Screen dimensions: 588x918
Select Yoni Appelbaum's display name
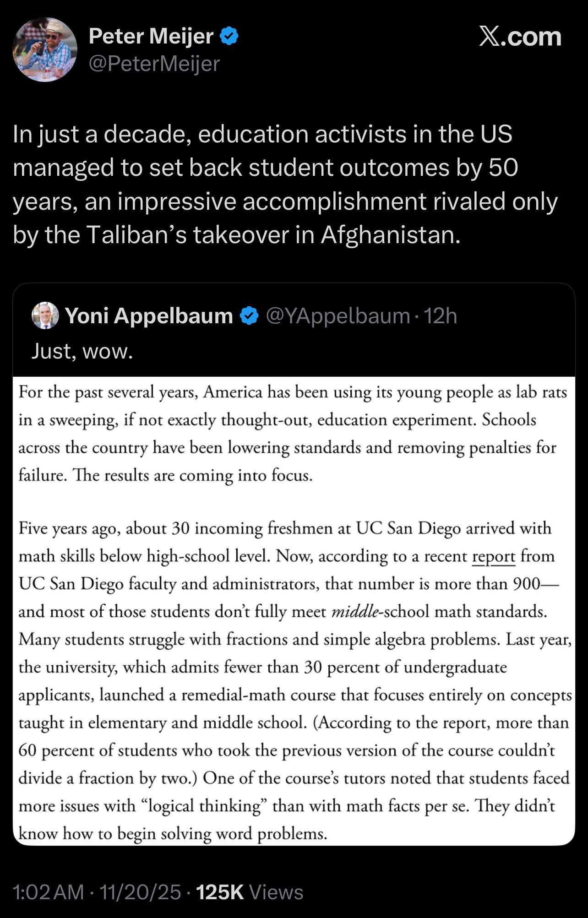click(x=148, y=315)
